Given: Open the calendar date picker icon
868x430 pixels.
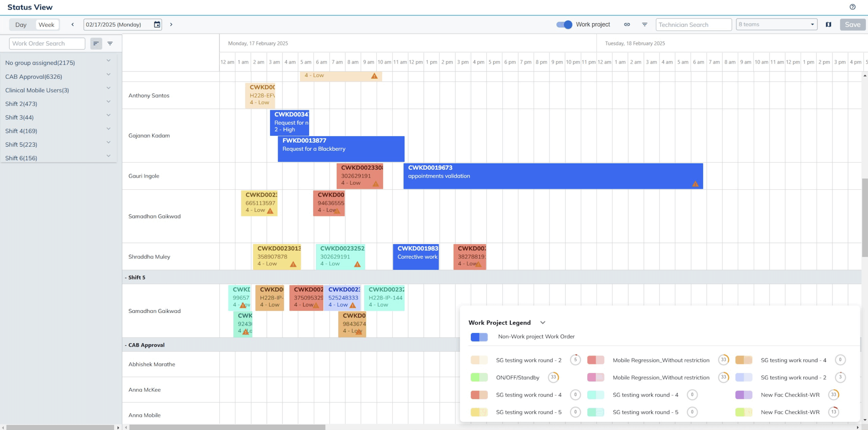Looking at the screenshot, I should click(x=157, y=24).
